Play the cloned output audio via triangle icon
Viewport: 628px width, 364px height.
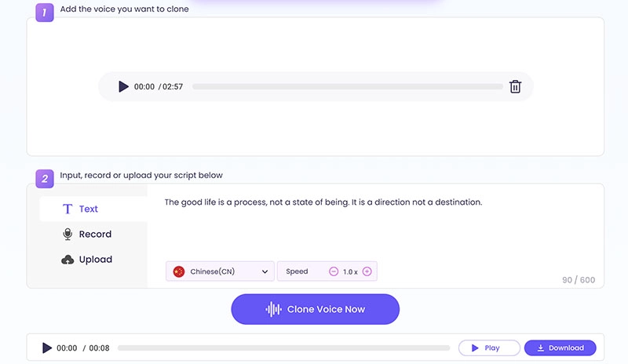(47, 348)
